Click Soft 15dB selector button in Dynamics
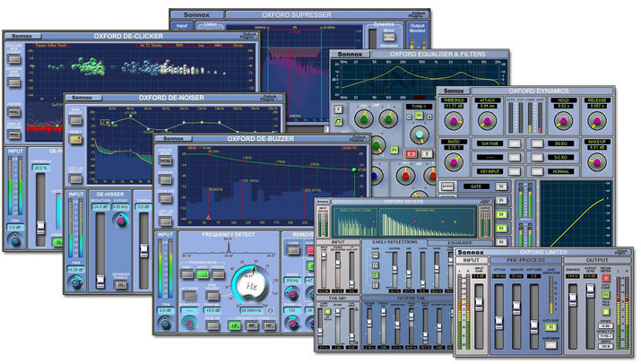 click(515, 143)
